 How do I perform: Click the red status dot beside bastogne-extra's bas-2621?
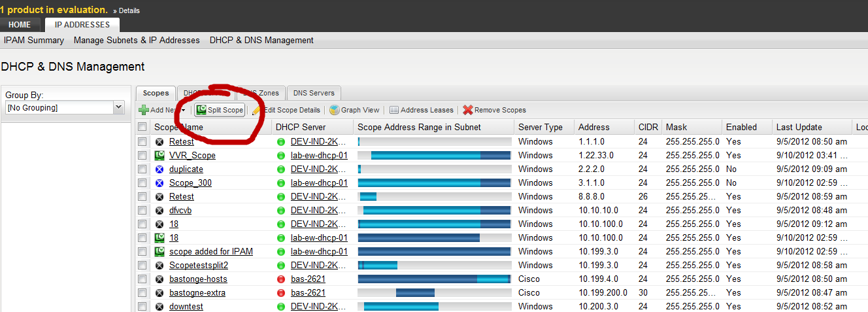(x=281, y=292)
